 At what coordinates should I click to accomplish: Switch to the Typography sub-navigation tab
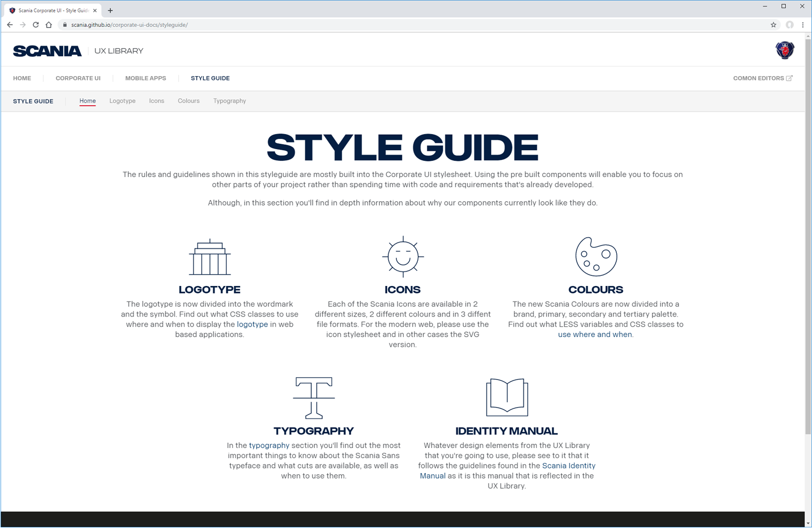[x=230, y=101]
